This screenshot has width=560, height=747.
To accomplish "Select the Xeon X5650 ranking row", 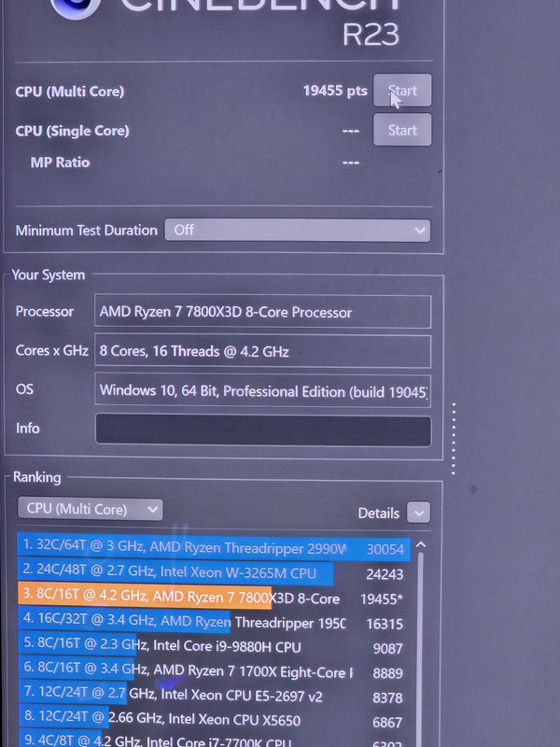I will [214, 719].
